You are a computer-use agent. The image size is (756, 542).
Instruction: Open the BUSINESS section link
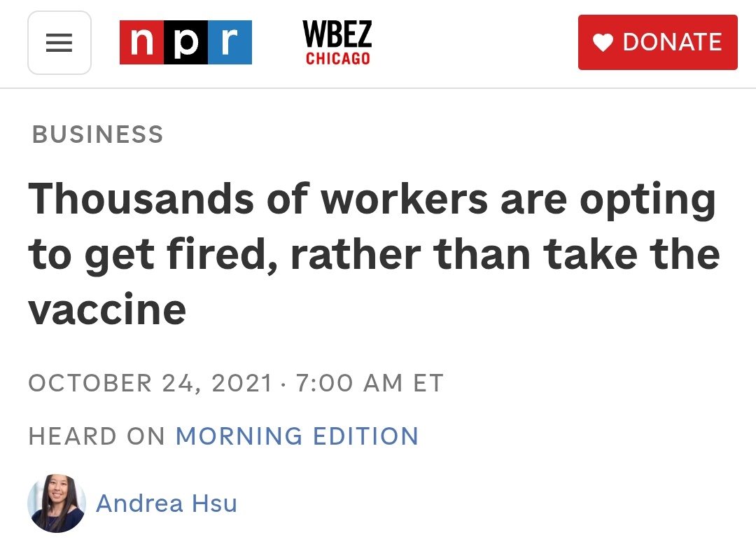point(98,134)
